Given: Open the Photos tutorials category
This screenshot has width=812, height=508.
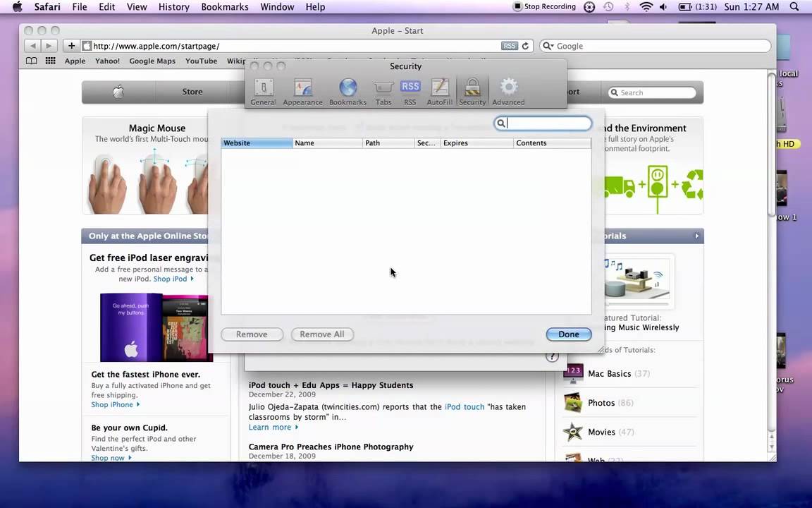Looking at the screenshot, I should coord(601,403).
